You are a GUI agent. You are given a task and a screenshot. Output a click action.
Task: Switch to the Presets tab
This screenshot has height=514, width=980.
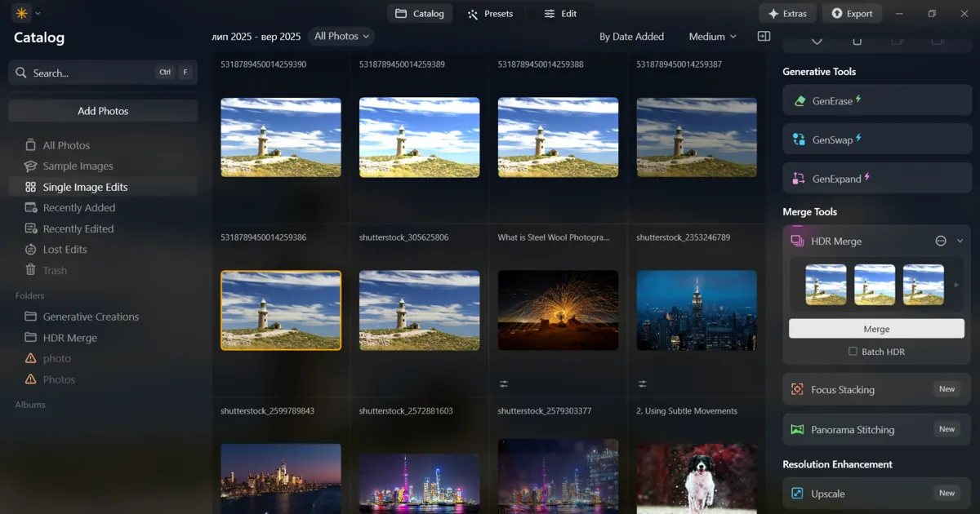(x=491, y=13)
